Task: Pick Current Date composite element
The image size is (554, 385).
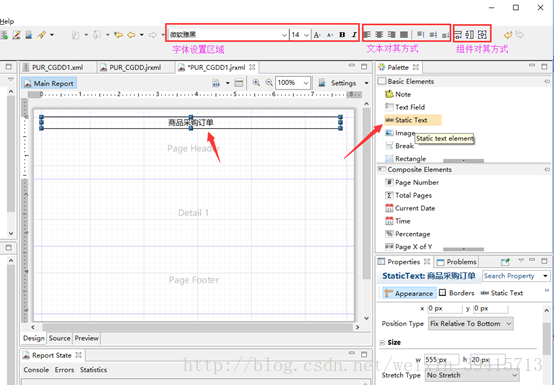Action: 410,208
